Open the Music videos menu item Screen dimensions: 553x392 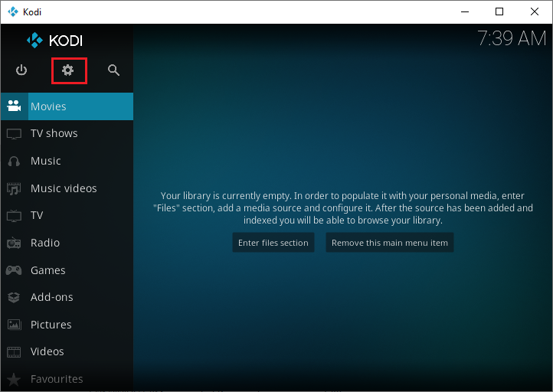67,188
